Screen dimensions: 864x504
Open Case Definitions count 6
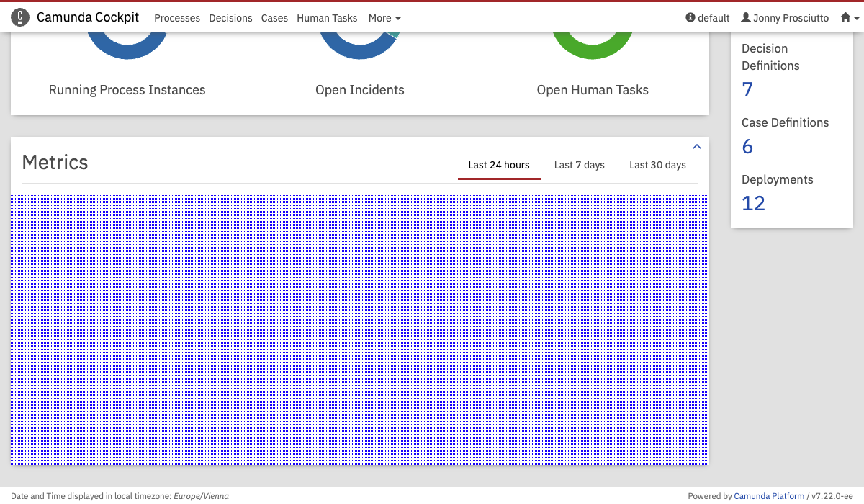tap(747, 147)
